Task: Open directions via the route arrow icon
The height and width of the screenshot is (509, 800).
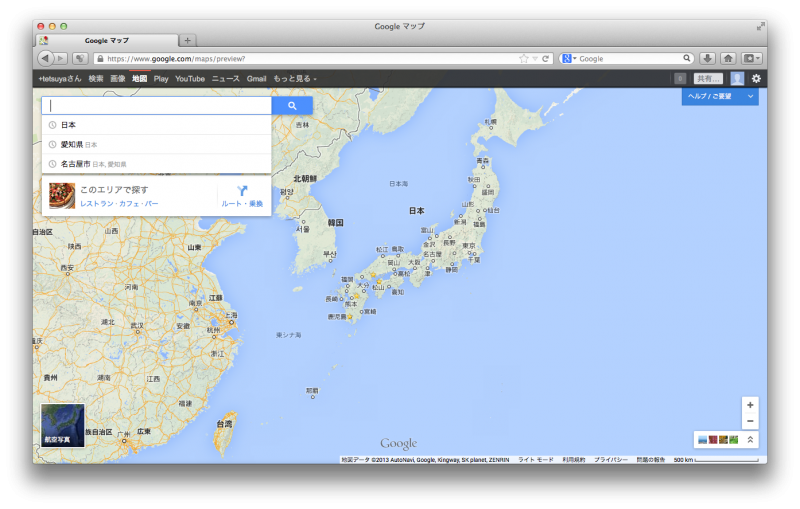Action: tap(242, 191)
